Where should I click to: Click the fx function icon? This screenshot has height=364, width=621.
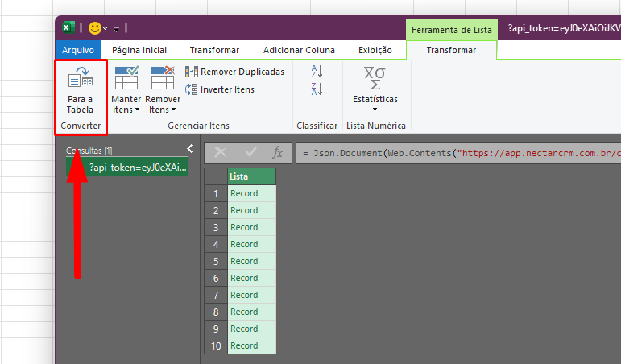(x=277, y=152)
